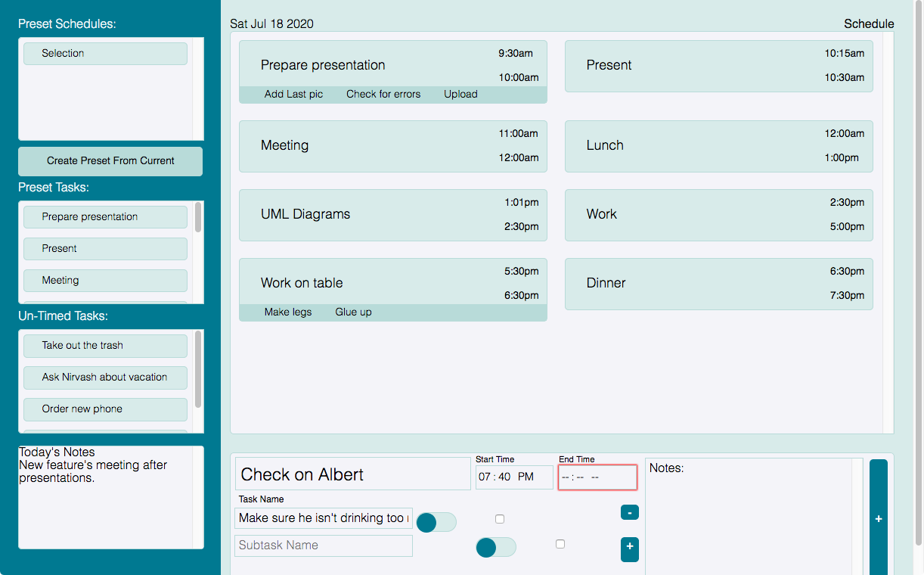Click the End Time input field

pos(597,477)
